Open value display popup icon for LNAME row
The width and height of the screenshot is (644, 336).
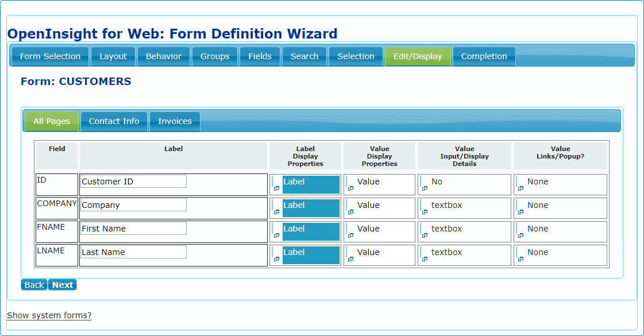tap(350, 259)
